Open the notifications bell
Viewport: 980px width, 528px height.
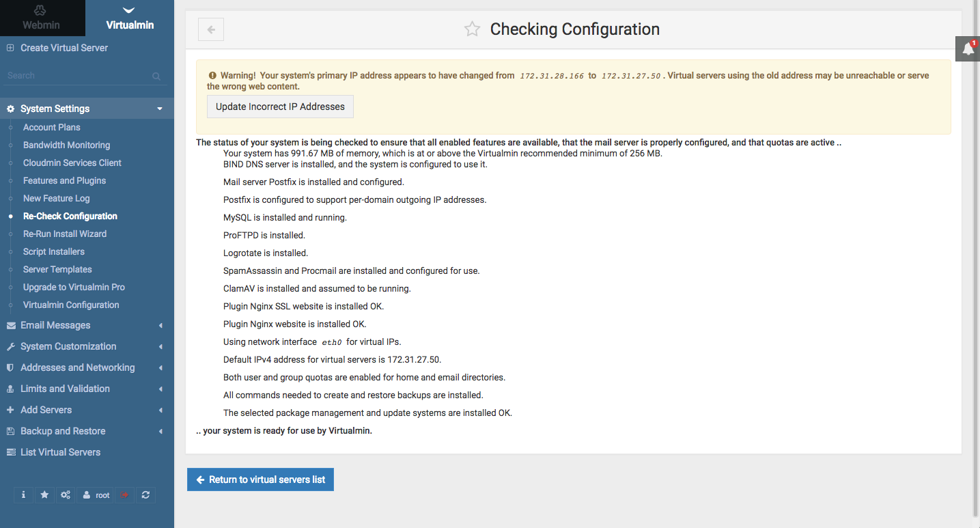(968, 48)
